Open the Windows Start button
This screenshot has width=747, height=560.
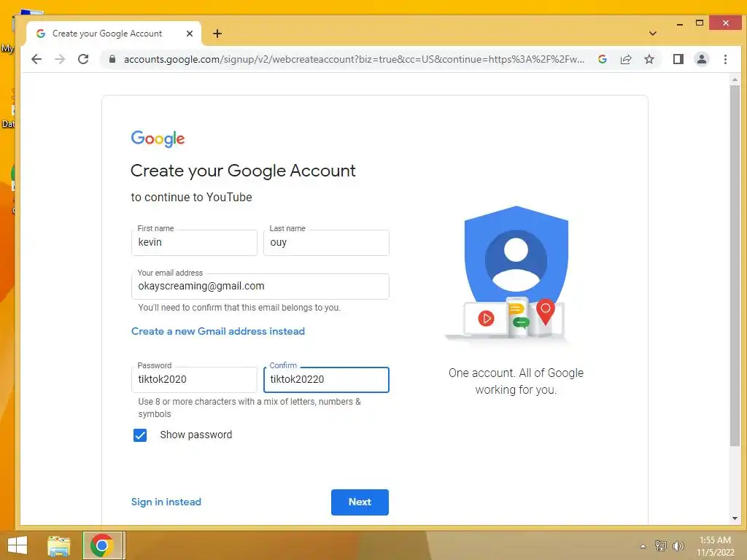point(18,545)
